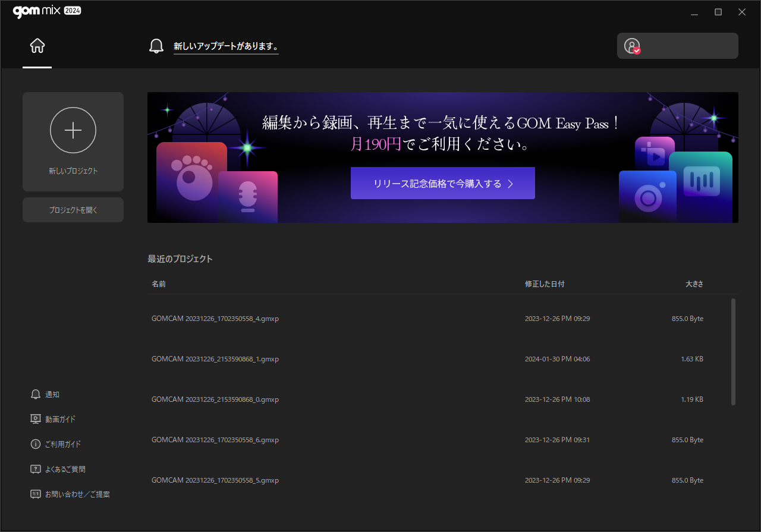Viewport: 761px width, 532px height.
Task: Click リリース記念価格で今購入する button
Action: click(x=443, y=183)
